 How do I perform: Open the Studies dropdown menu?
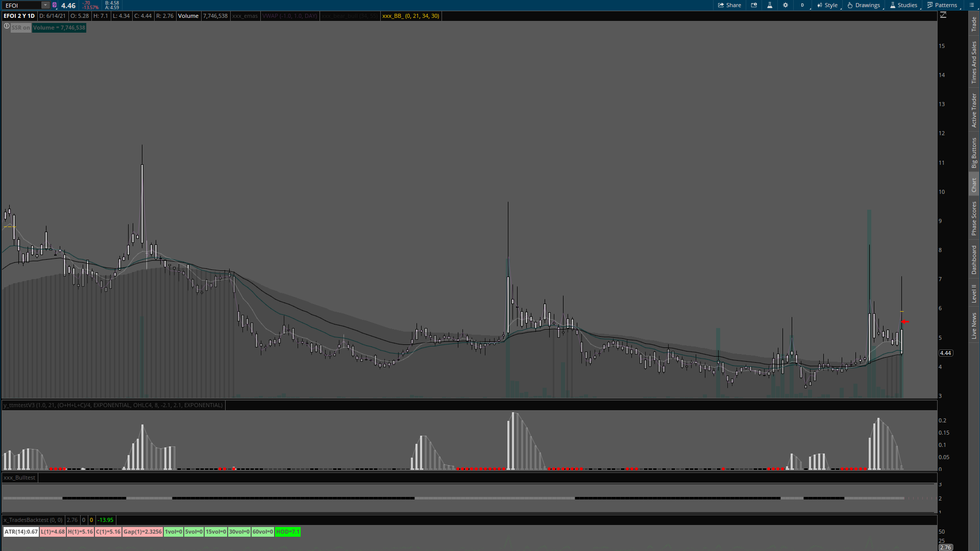tap(903, 5)
